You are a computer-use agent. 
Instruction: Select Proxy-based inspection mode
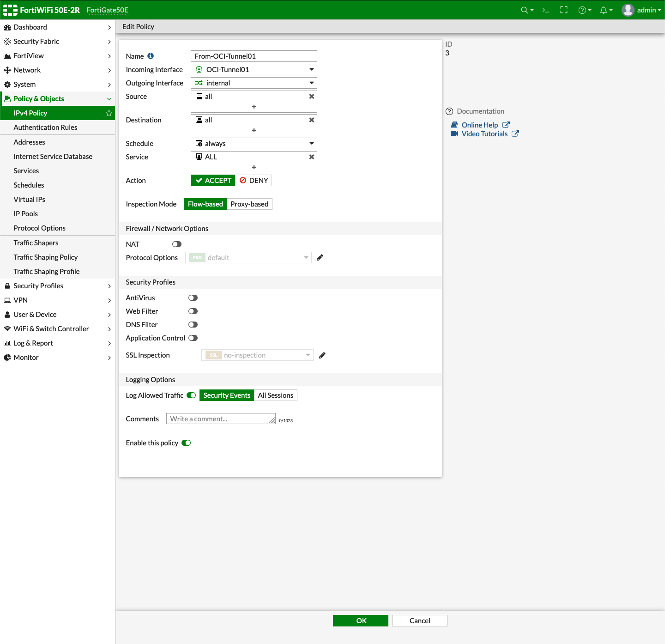pyautogui.click(x=249, y=204)
